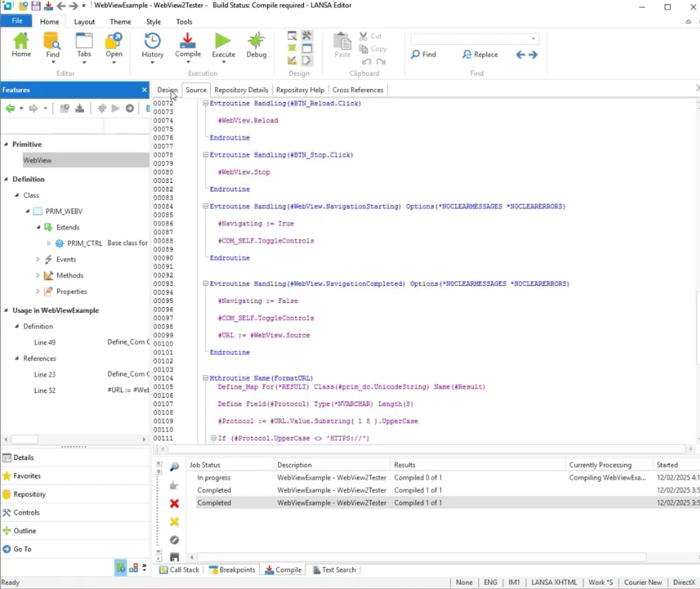This screenshot has height=589, width=700.
Task: Open the Style ribbon tab
Action: (x=153, y=22)
